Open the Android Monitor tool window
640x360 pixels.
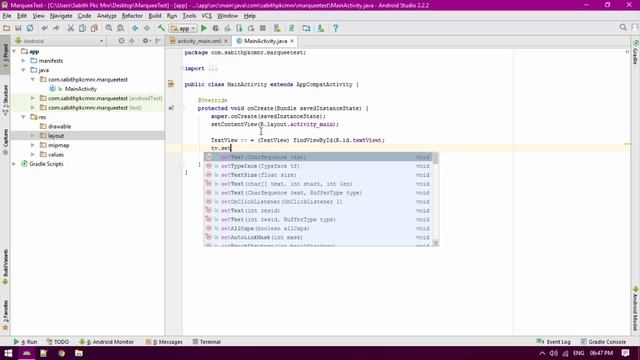coord(107,342)
